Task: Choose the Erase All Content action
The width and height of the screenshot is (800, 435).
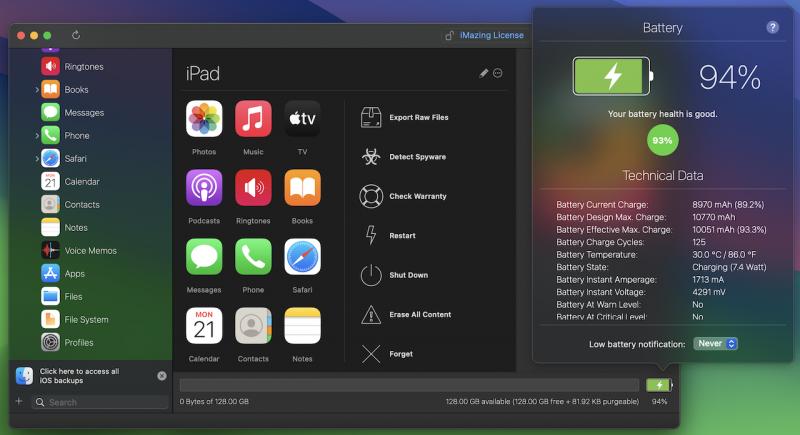Action: [x=406, y=315]
